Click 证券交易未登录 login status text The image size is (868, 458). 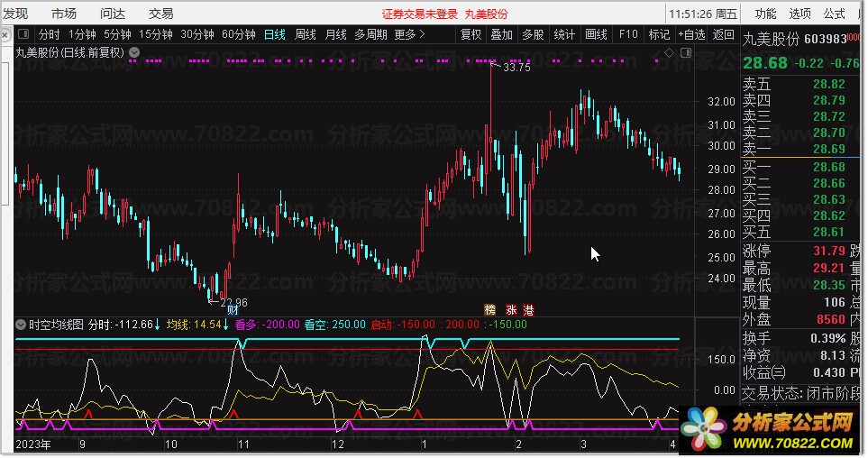click(x=420, y=14)
